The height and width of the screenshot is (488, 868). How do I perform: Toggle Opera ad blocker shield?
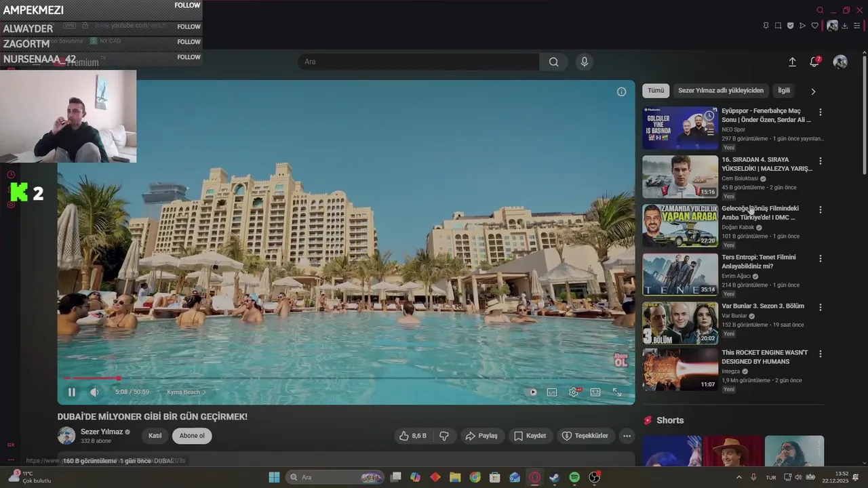(790, 26)
